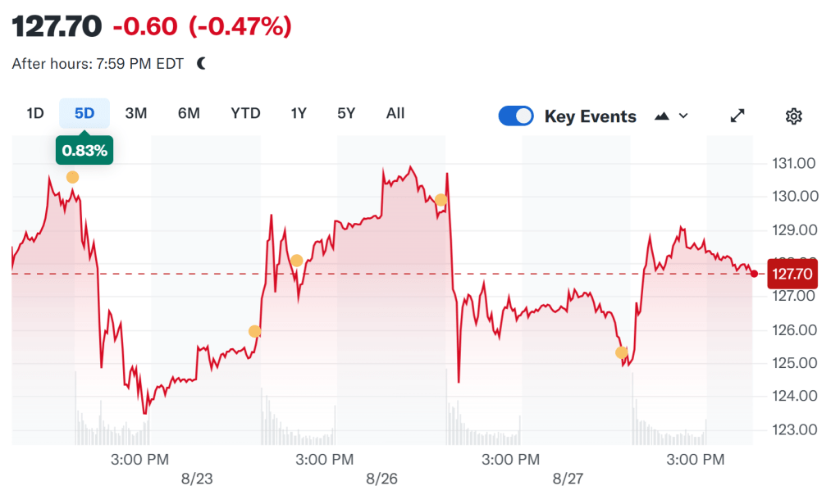Select the 1D time range tab
840x504 pixels.
[35, 113]
